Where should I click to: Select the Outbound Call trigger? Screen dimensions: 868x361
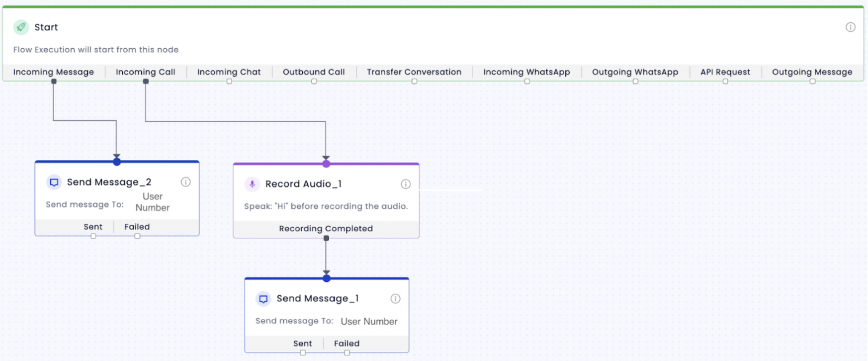click(314, 72)
